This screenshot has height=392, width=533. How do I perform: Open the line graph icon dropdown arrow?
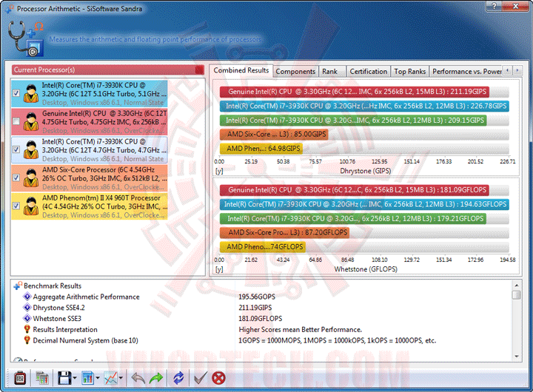121,378
